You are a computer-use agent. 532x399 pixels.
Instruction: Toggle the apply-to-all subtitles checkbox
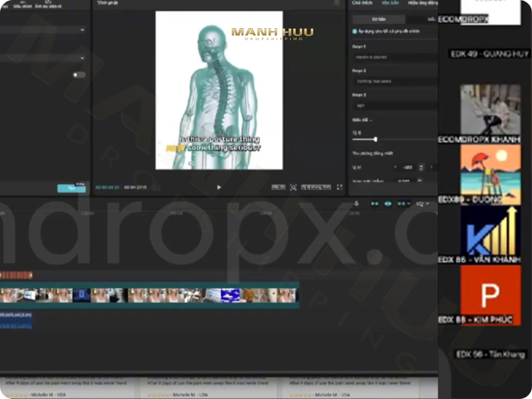(355, 31)
